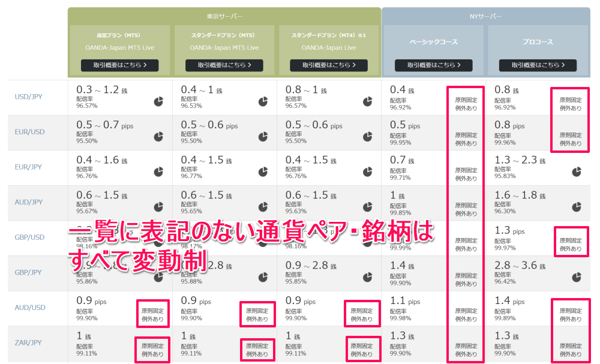Screen dimensions: 600x364
Task: Click the pie chart icon for USD/JPY under 裁量プラン
Action: [x=159, y=102]
